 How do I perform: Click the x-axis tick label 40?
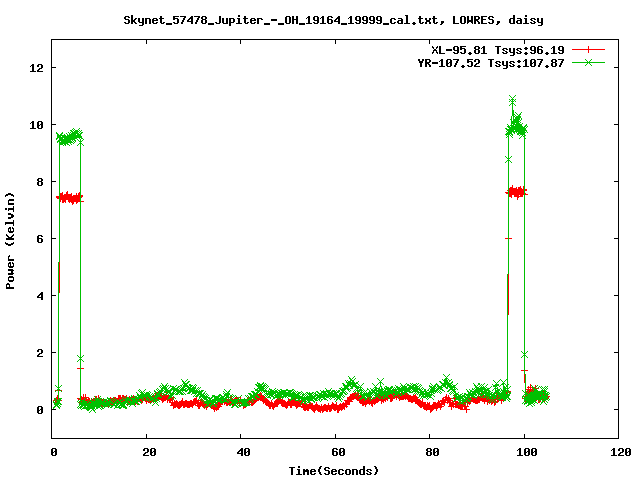pos(243,452)
